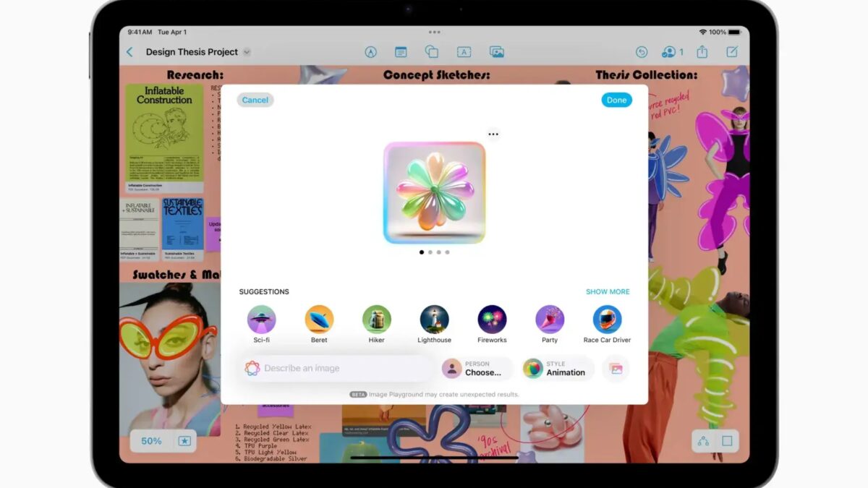Open the Photos picker icon in Image Playground
This screenshot has width=868, height=488.
click(616, 369)
